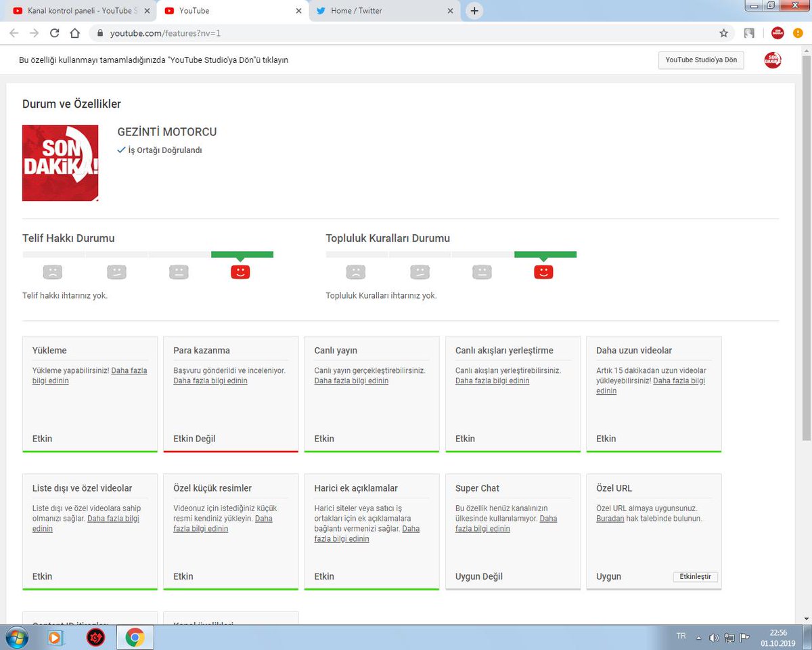Screen dimensions: 812x650
Task: Click the Etkin status in Yükleme card
Action: pyautogui.click(x=42, y=439)
